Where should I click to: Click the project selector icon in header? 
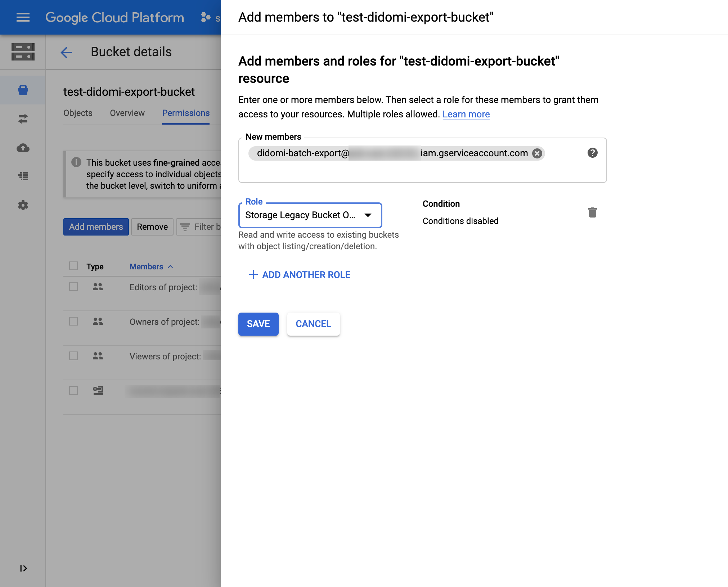click(x=206, y=17)
